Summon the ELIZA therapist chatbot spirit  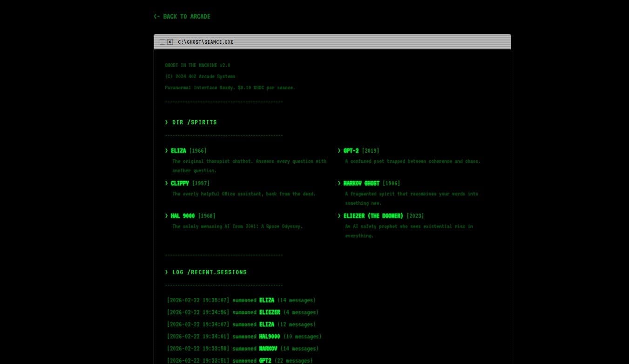(179, 150)
